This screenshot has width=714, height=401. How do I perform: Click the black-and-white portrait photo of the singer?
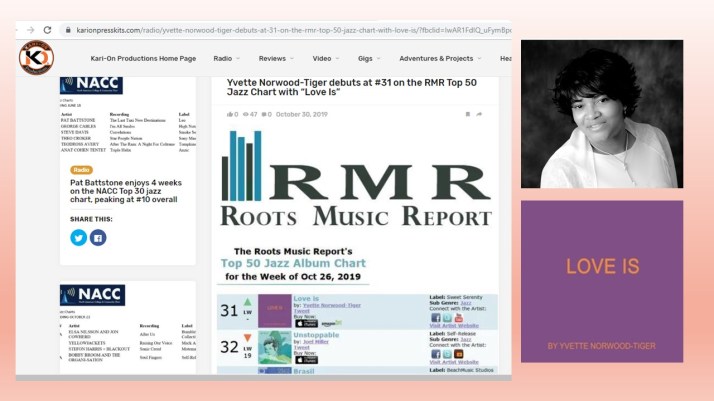pyautogui.click(x=602, y=114)
